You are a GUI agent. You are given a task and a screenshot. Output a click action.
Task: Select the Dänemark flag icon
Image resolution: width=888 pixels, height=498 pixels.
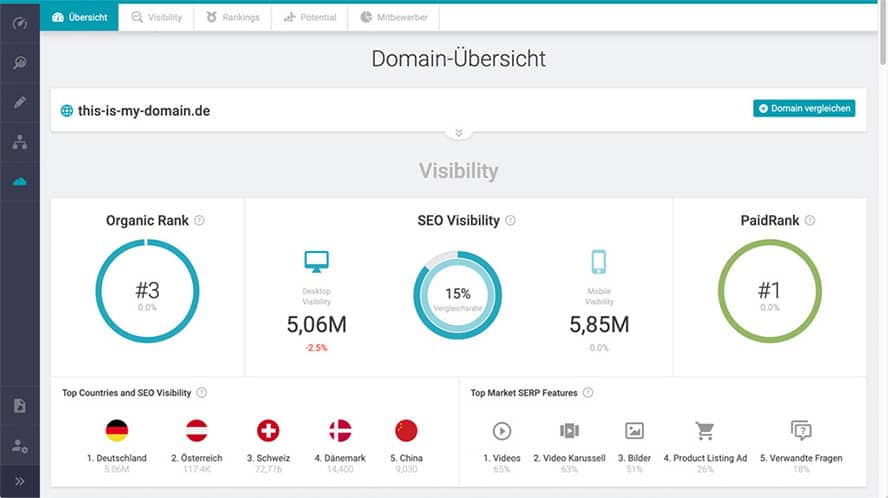[x=340, y=431]
